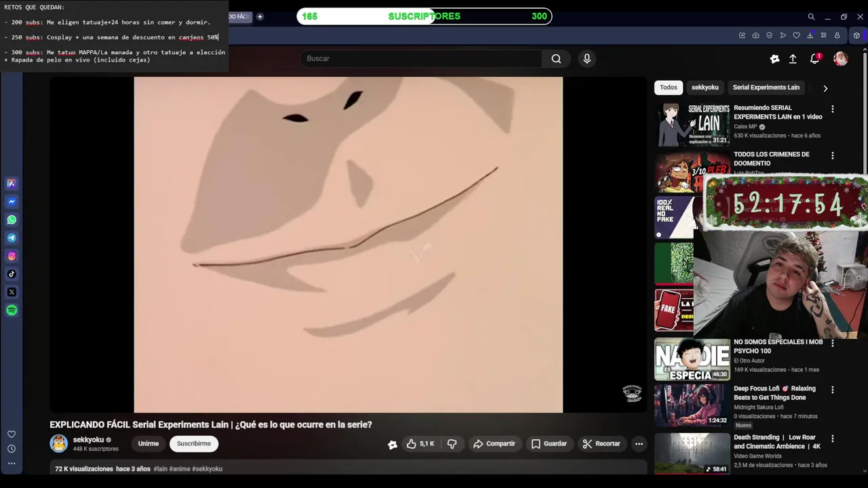
Task: Open options menu for Resumiendo Serial Experiments Lain
Action: coord(833,109)
